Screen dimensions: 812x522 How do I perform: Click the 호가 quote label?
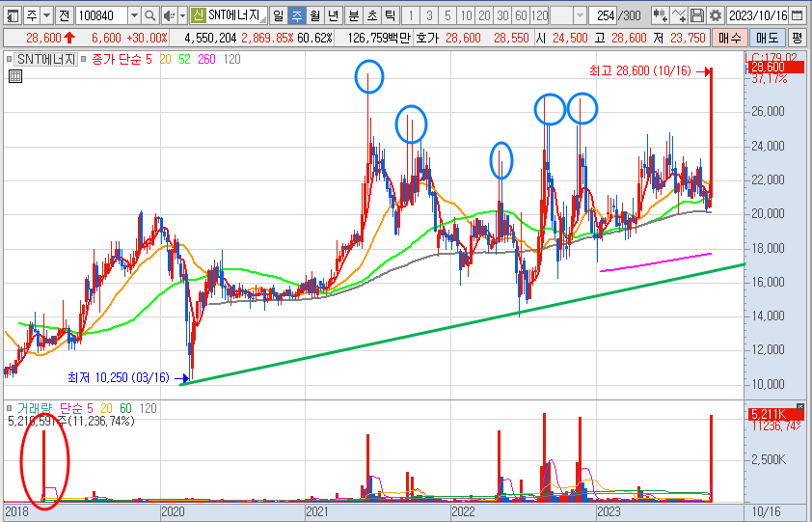[x=427, y=38]
